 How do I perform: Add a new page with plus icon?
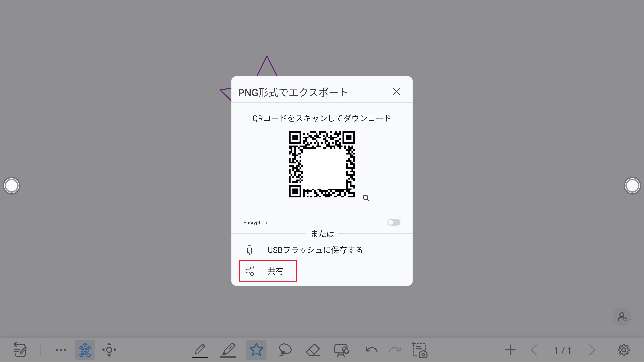click(510, 350)
